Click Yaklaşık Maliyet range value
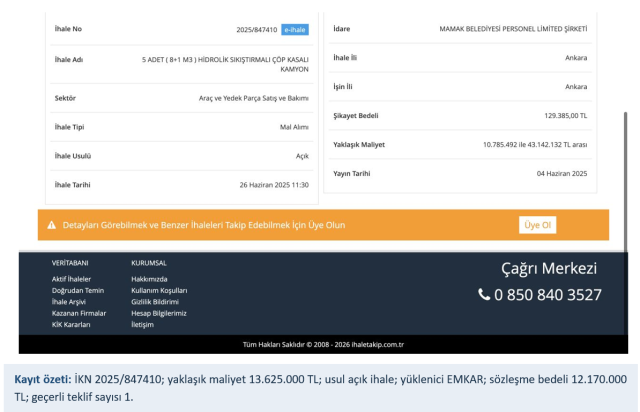The width and height of the screenshot is (640, 412). [x=535, y=145]
